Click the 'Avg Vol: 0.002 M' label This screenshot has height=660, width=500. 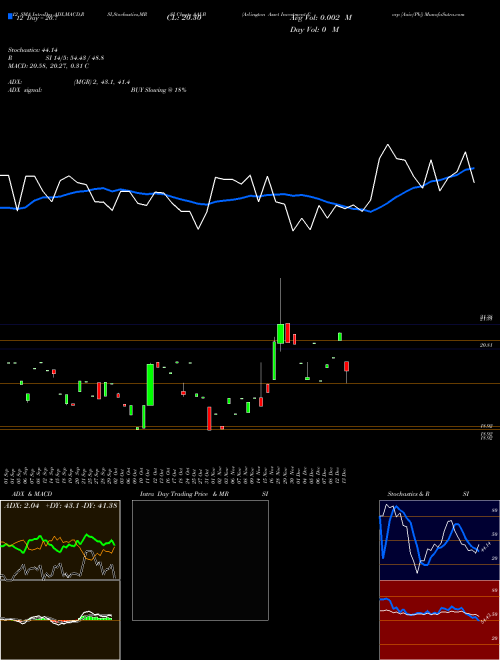(x=321, y=18)
